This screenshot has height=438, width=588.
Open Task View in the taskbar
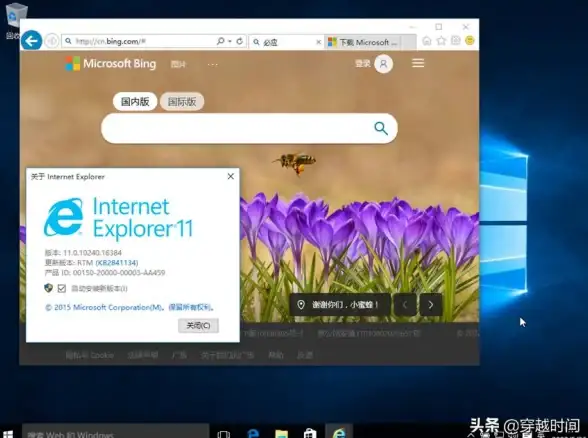point(224,434)
